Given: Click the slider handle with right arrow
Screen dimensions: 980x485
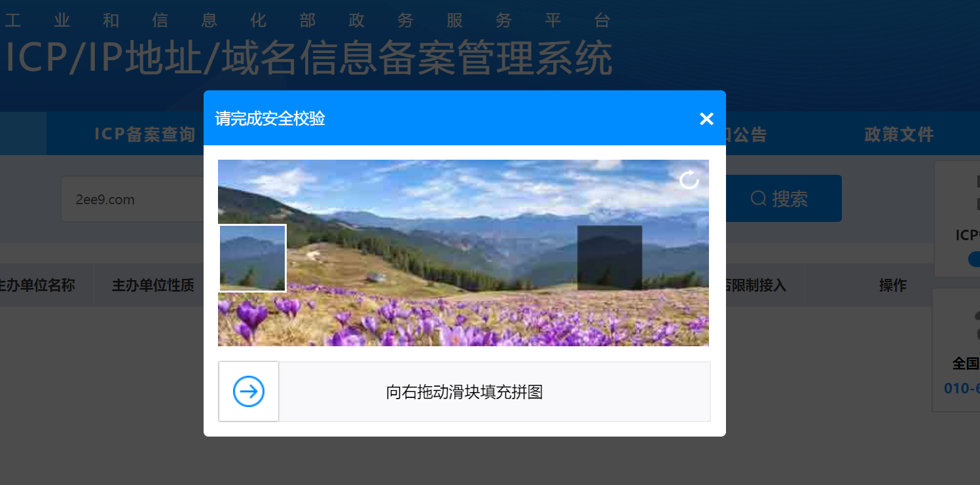Looking at the screenshot, I should tap(249, 391).
